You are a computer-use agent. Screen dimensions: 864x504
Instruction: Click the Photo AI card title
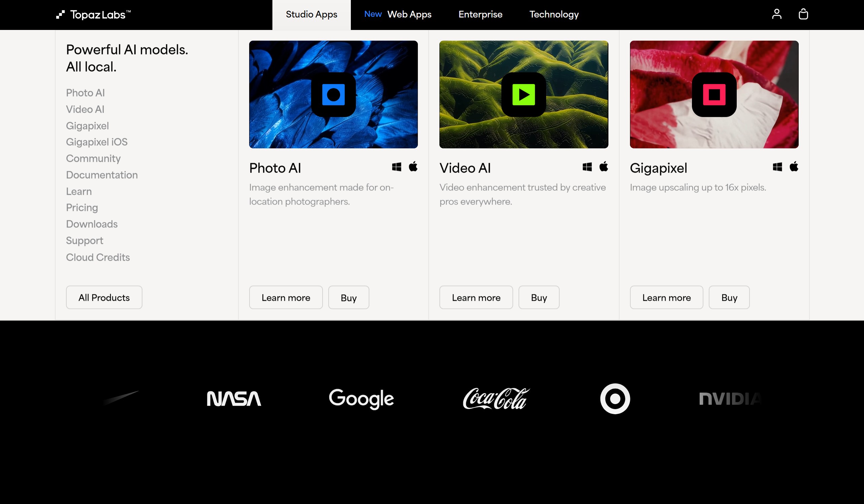pos(275,168)
